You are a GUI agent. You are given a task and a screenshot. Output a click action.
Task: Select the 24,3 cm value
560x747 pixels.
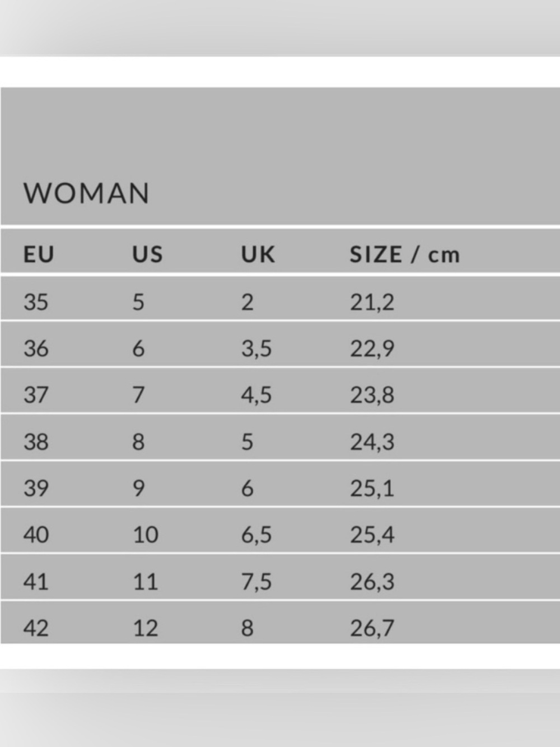click(372, 443)
